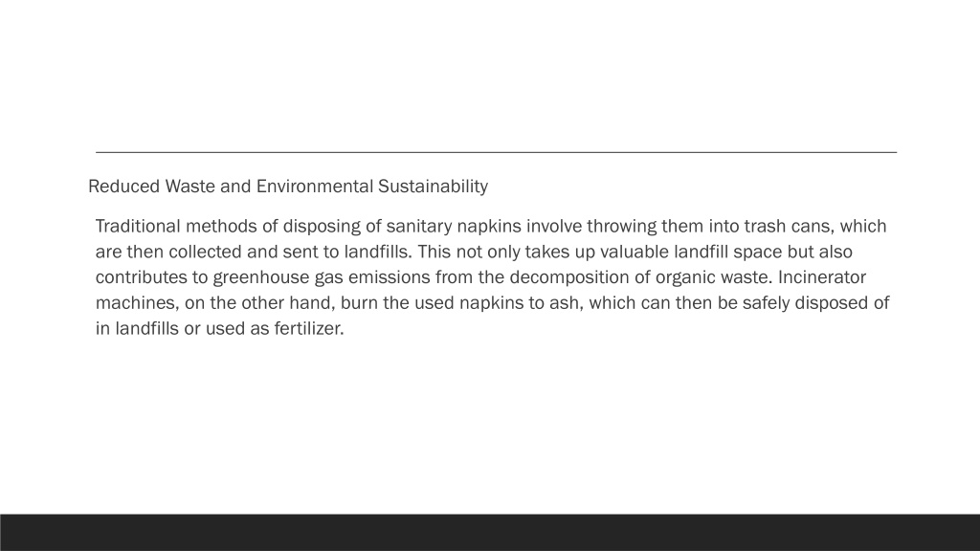Click the words 'sanitary napkins' in first line
This screenshot has height=551, width=980.
(x=454, y=226)
